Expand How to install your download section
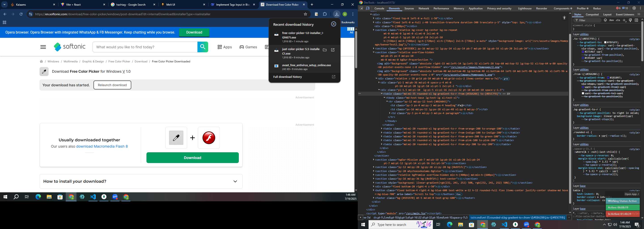Viewport: 644px width, 229px height. pos(141,182)
